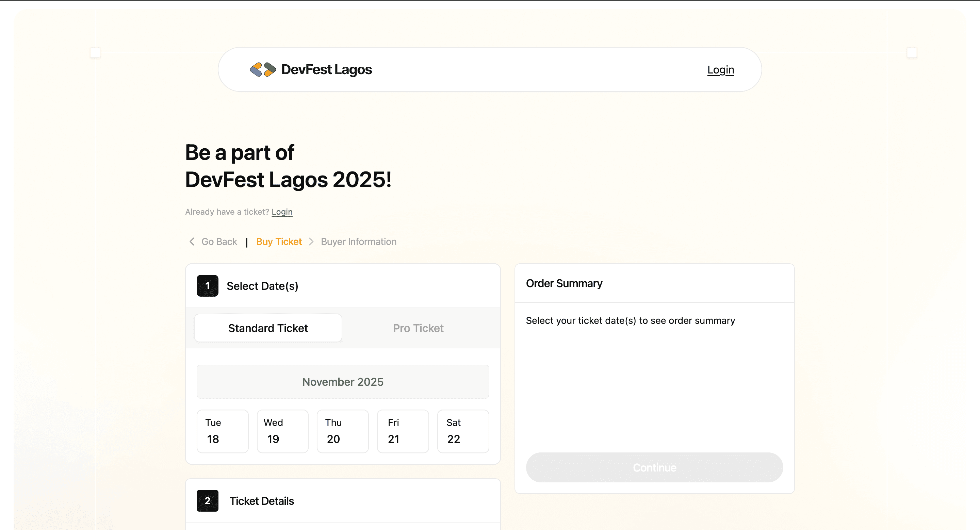Click the DevFest Lagos logo icon
Viewport: 980px width, 530px height.
[262, 70]
